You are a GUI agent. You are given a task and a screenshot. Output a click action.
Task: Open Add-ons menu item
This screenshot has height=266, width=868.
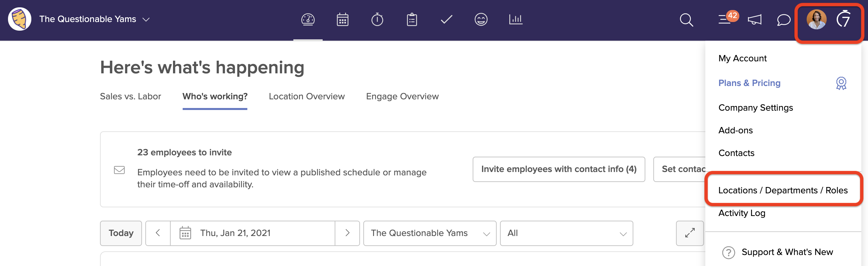(735, 130)
